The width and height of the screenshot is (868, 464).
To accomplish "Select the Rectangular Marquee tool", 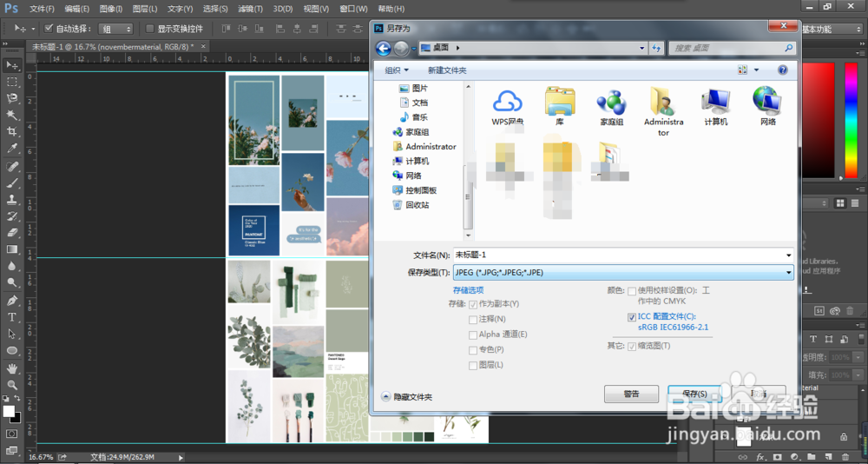I will [x=11, y=82].
